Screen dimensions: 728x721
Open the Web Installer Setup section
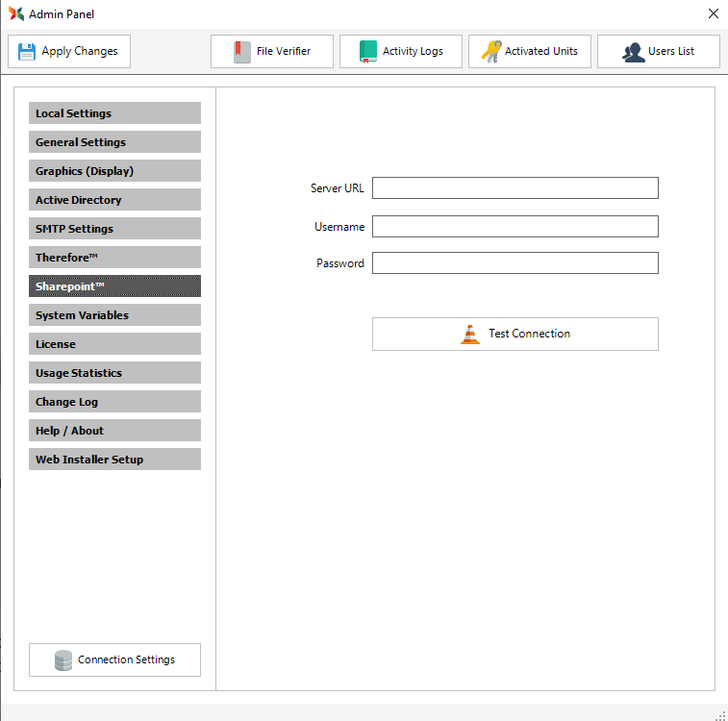tap(114, 460)
